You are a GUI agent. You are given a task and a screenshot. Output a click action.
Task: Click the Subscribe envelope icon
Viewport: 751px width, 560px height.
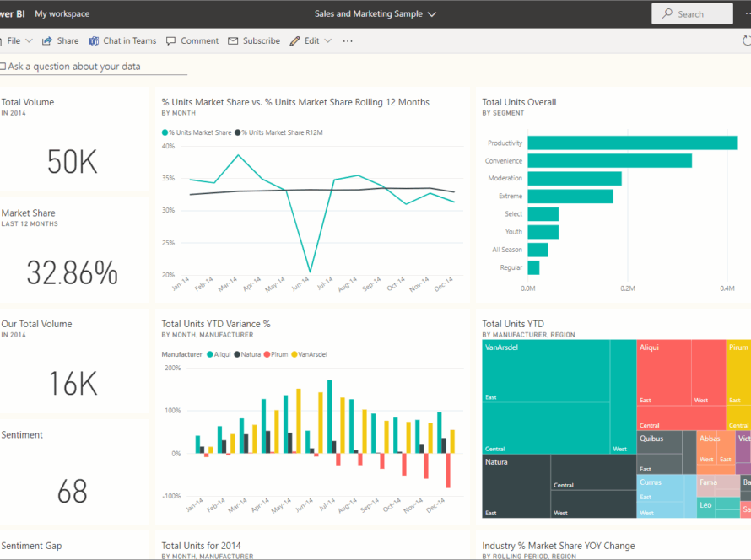(x=233, y=41)
